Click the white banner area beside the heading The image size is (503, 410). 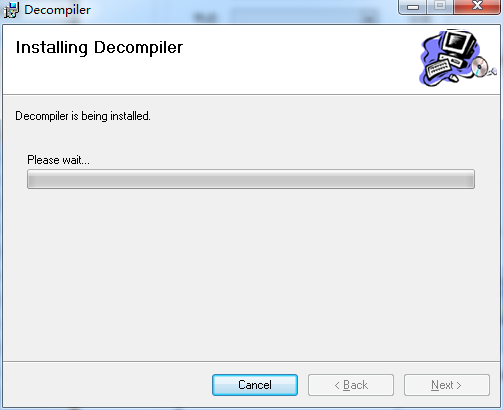(x=300, y=59)
